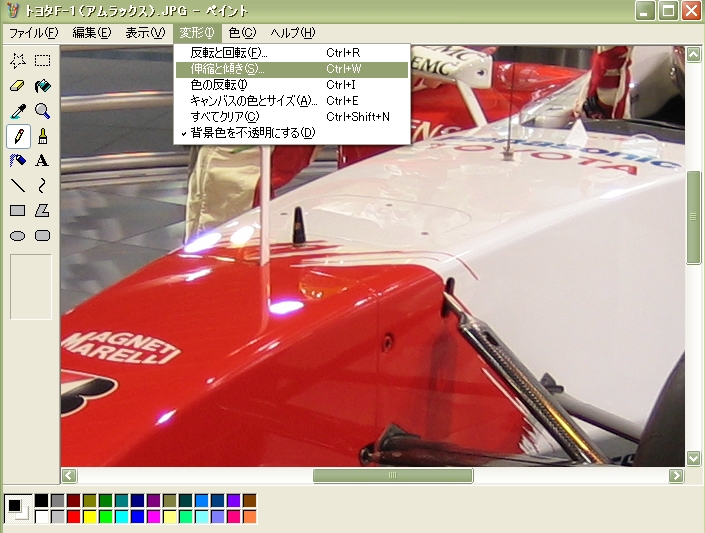Choose the eyedropper Pick Color tool
The image size is (705, 533).
pyautogui.click(x=18, y=110)
